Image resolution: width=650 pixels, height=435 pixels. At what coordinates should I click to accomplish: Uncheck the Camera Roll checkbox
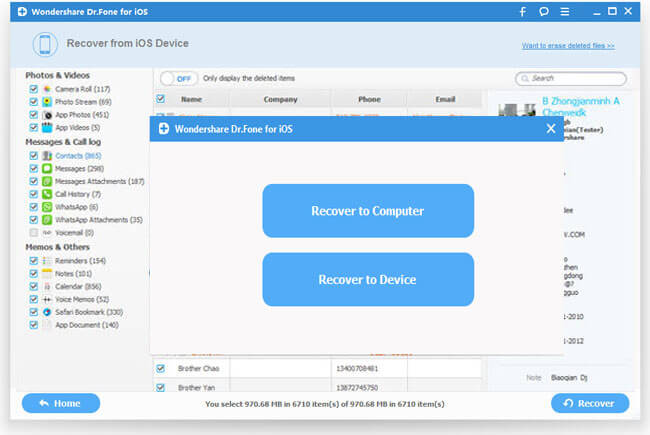point(34,89)
